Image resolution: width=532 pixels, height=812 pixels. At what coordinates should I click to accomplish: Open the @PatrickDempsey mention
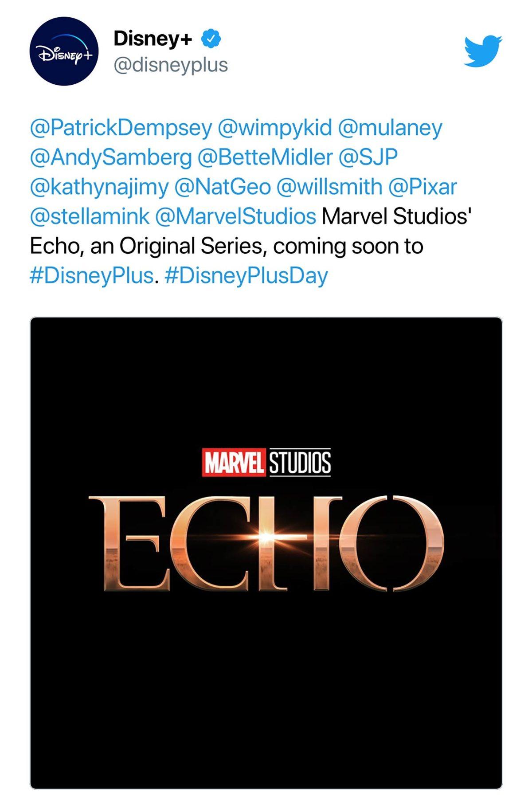click(121, 128)
